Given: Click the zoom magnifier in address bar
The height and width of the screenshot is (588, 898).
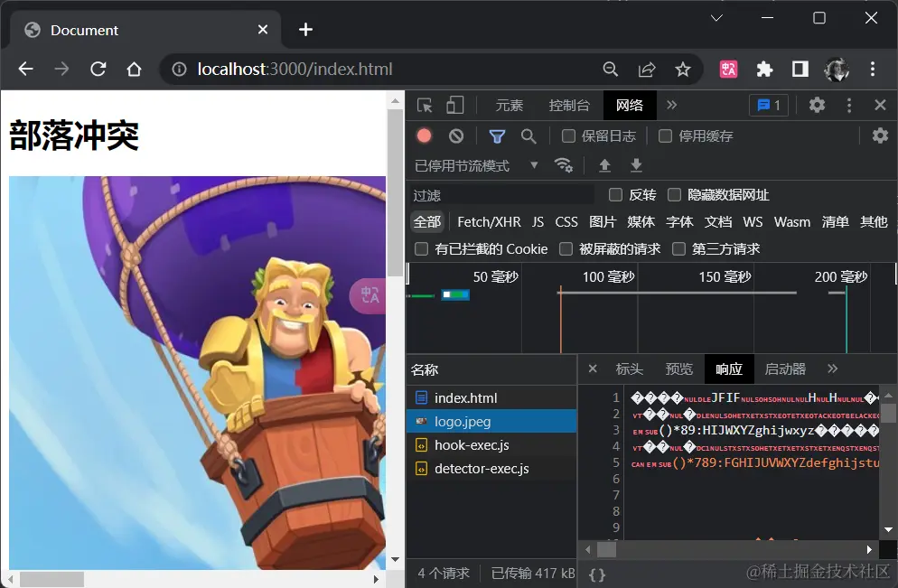Looking at the screenshot, I should tap(611, 70).
